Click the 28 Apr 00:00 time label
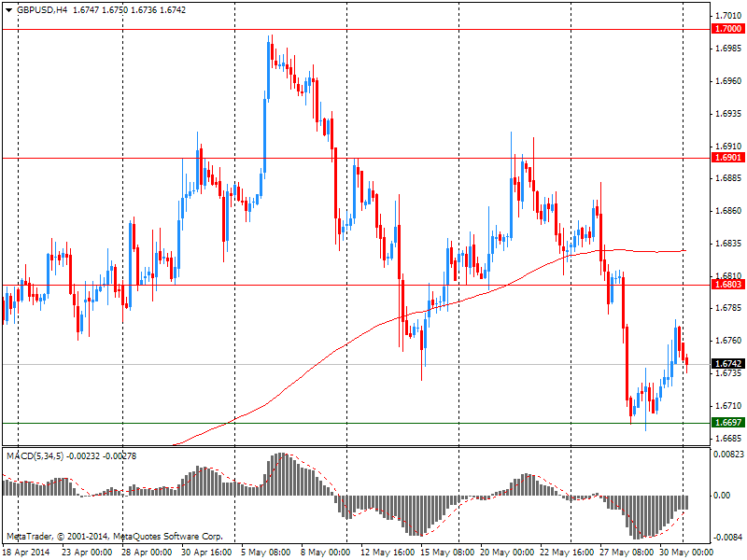Image resolution: width=747 pixels, height=560 pixels. pyautogui.click(x=147, y=553)
